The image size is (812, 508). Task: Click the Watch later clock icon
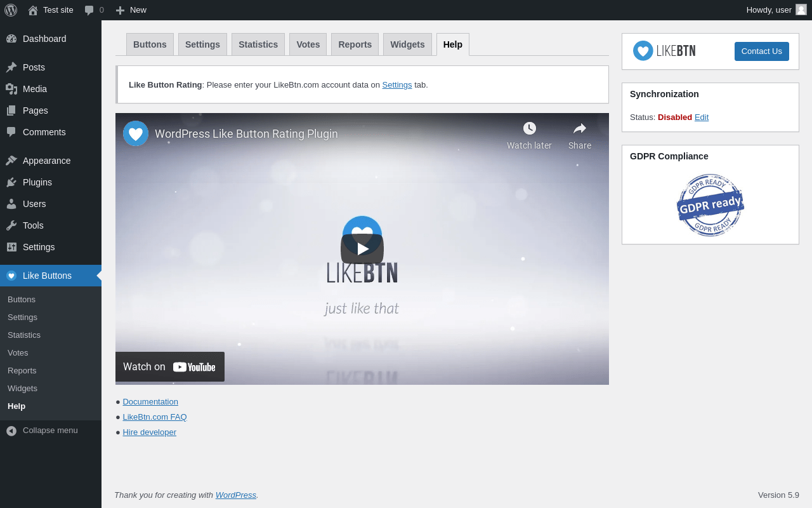(530, 128)
